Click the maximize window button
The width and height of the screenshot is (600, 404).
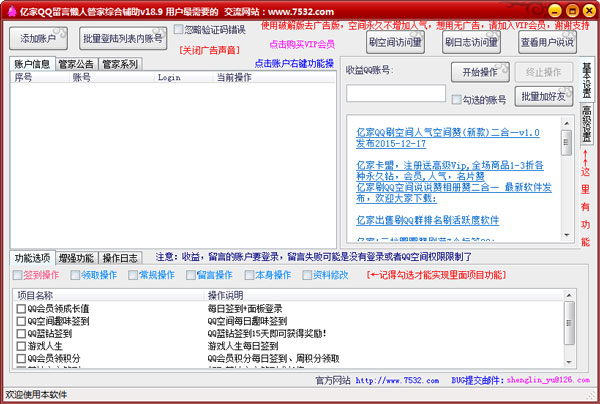(572, 11)
